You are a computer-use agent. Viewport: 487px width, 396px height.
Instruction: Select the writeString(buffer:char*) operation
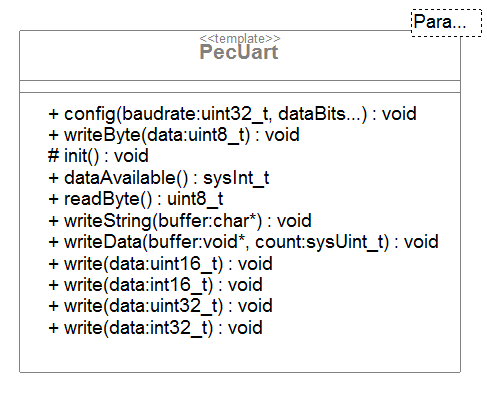pos(180,221)
